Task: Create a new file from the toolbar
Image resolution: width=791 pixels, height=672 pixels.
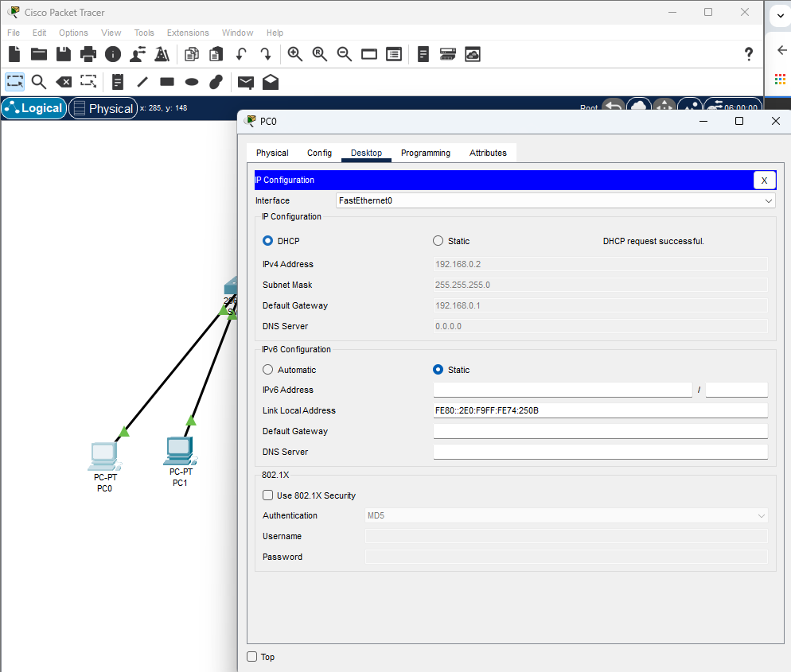Action: (14, 54)
